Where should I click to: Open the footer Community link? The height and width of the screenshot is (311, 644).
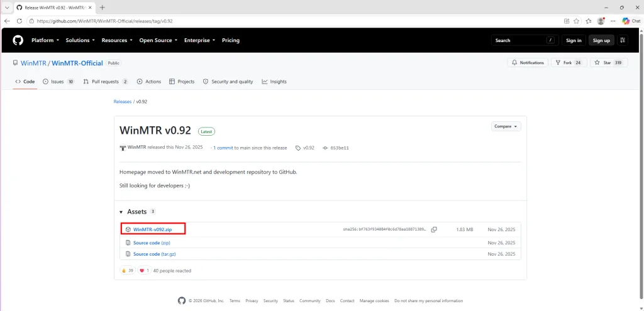click(x=310, y=301)
